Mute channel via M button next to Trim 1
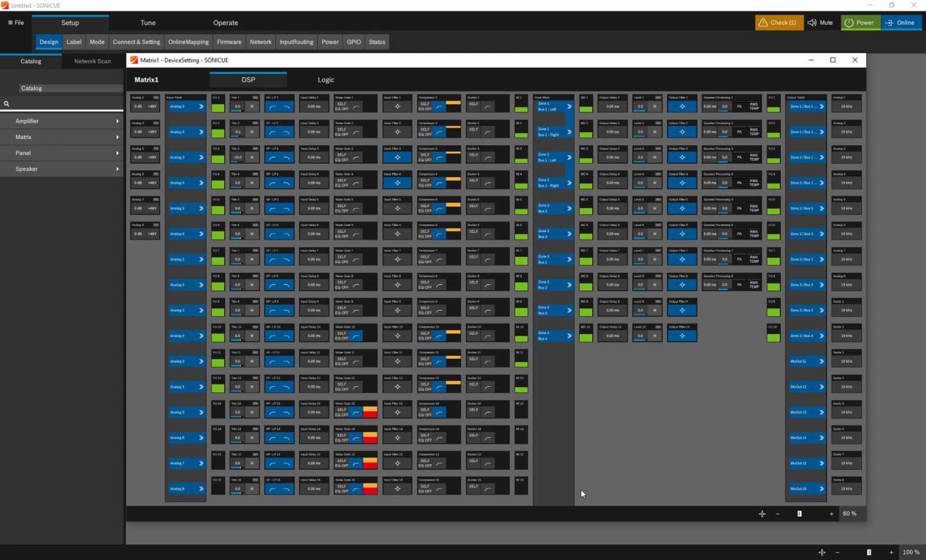Image resolution: width=926 pixels, height=560 pixels. 252,106
